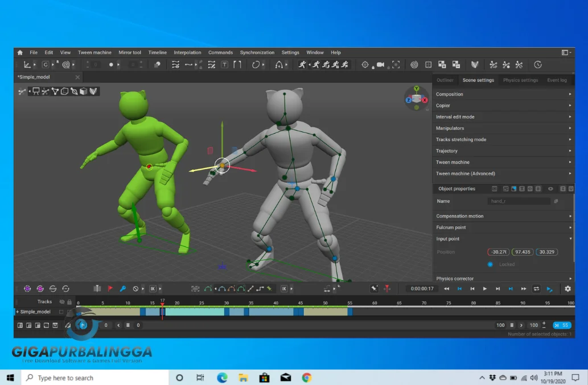The width and height of the screenshot is (588, 385).
Task: Click the Home icon in menu bar
Action: [20, 52]
